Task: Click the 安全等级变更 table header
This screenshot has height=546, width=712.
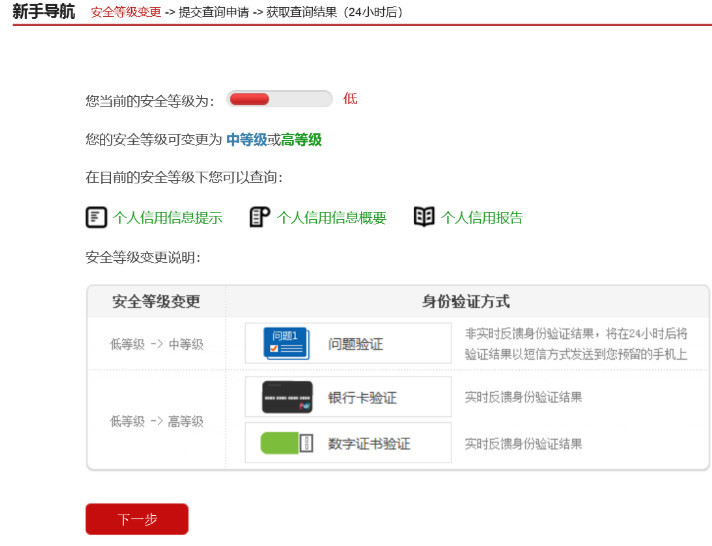Action: click(156, 301)
